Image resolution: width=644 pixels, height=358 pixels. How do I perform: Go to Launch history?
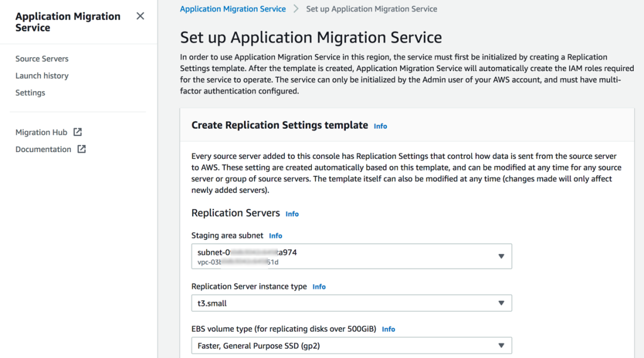[x=42, y=76]
